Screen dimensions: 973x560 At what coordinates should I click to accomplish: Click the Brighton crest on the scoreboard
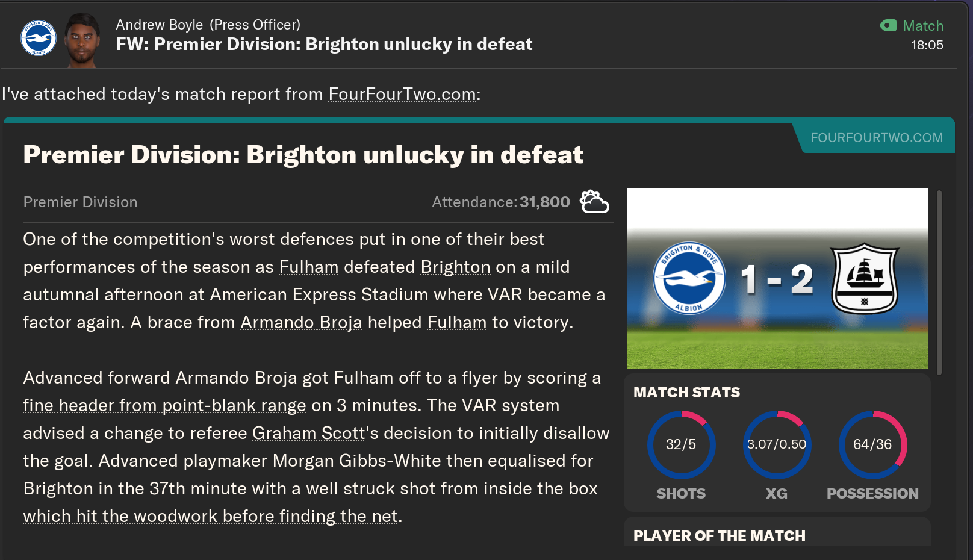coord(689,278)
